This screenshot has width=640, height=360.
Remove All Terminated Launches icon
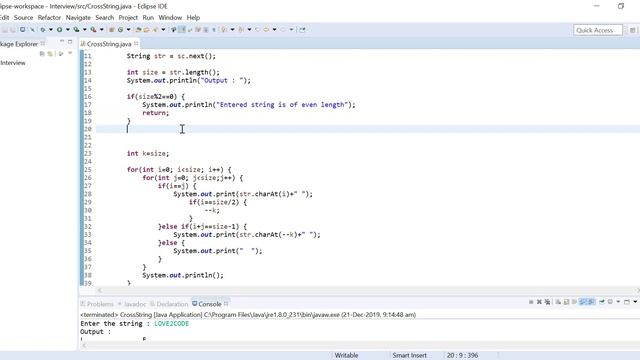click(x=547, y=302)
